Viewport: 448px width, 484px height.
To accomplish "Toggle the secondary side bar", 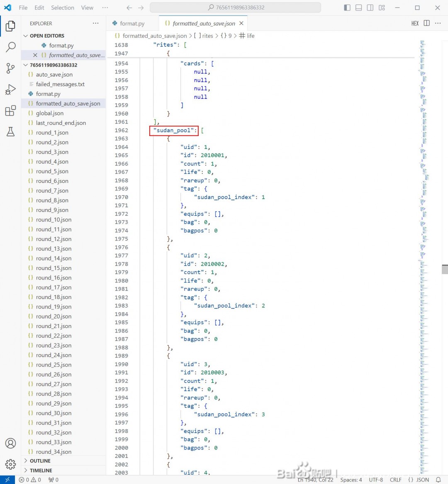I will (x=370, y=8).
